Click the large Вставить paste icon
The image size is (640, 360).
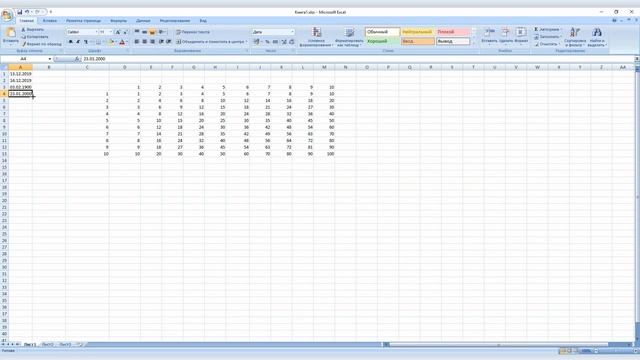11,33
